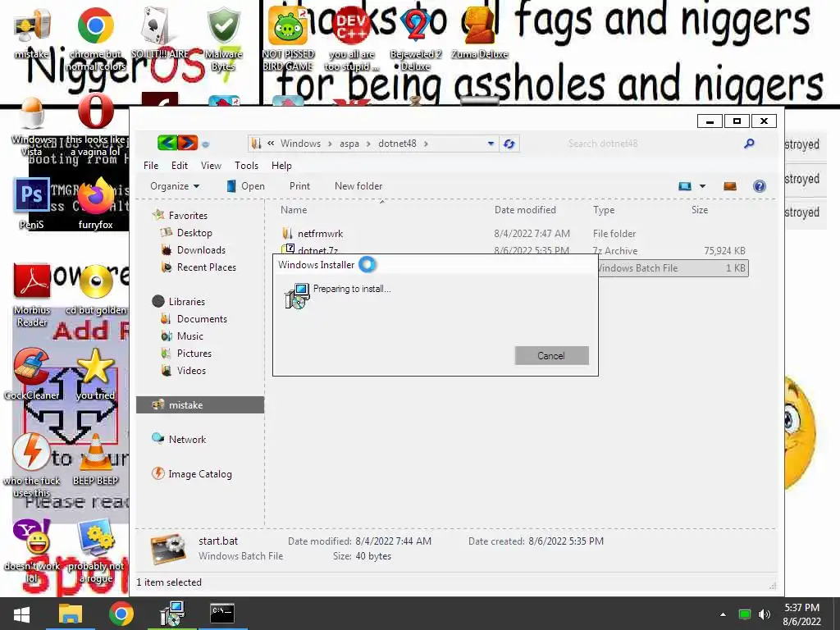The width and height of the screenshot is (840, 630).
Task: Click the volume speaker tray icon
Action: [x=765, y=614]
